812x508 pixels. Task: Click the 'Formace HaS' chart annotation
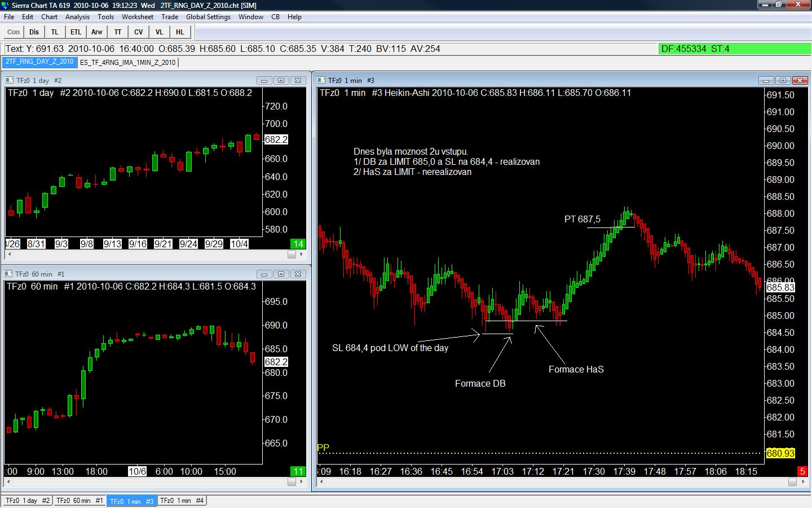tap(576, 369)
